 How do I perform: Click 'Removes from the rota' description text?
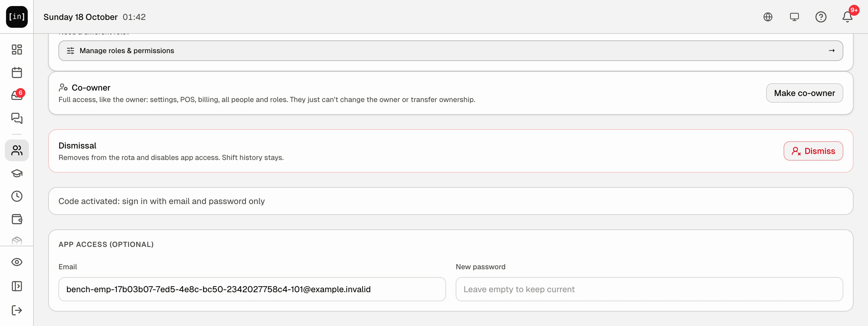171,158
